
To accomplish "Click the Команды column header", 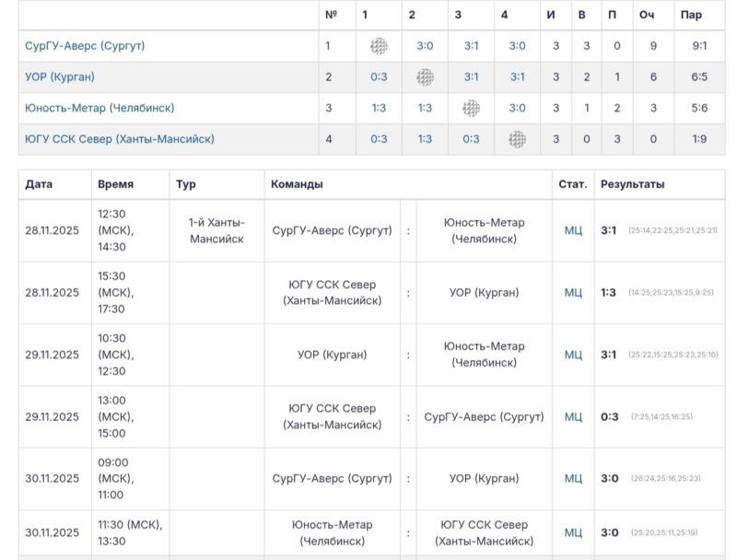I will point(297,184).
